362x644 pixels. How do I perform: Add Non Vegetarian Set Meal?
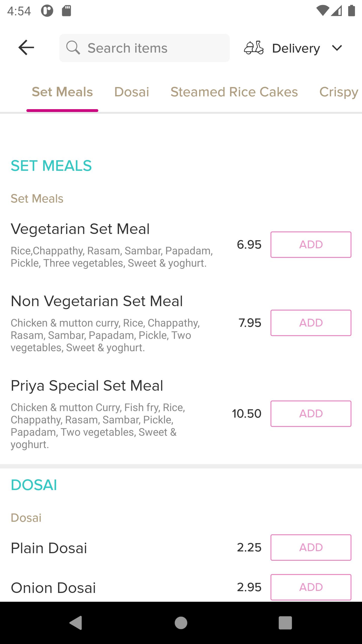point(311,323)
